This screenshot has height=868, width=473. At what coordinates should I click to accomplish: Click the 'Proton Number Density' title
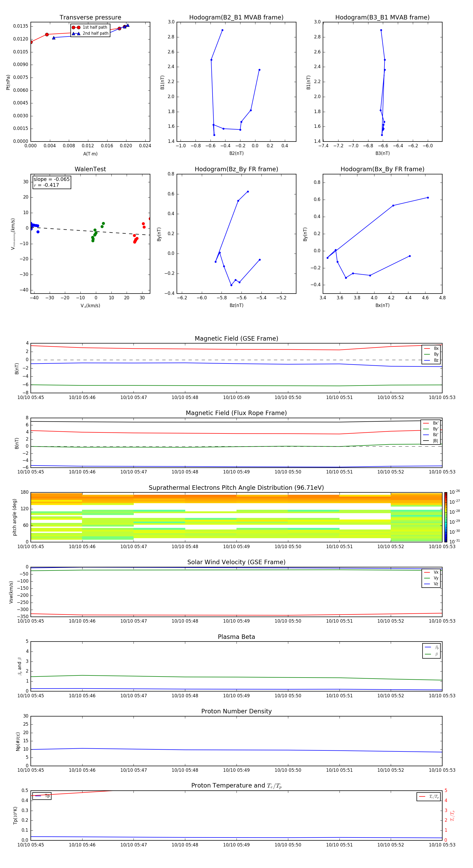[x=236, y=711]
